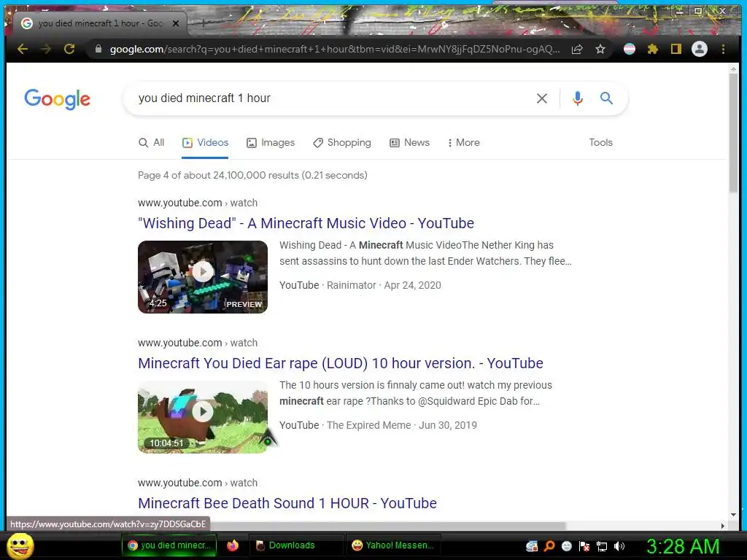Open the network connection tray icon
Viewport: 747px width, 560px height.
tap(602, 546)
